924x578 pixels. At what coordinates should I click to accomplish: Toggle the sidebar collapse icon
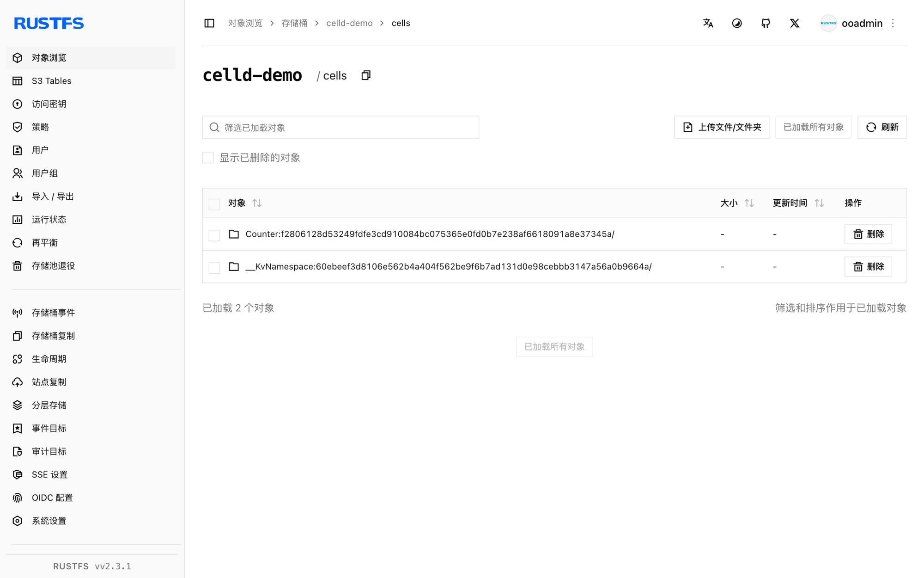209,23
